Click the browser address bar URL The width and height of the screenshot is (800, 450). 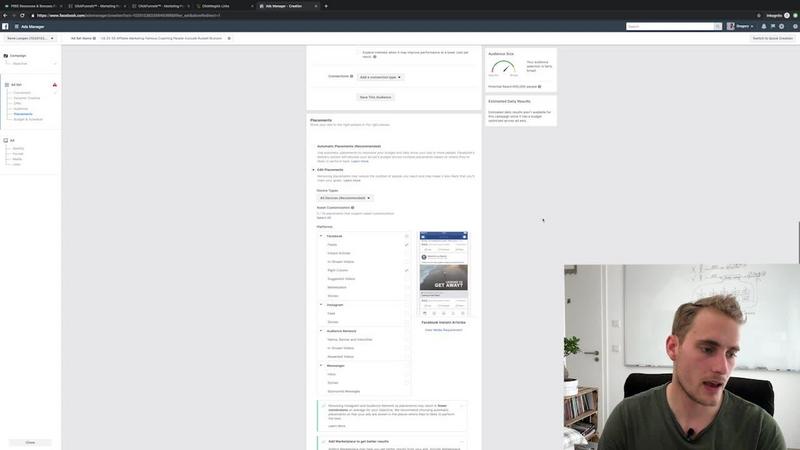pos(129,15)
